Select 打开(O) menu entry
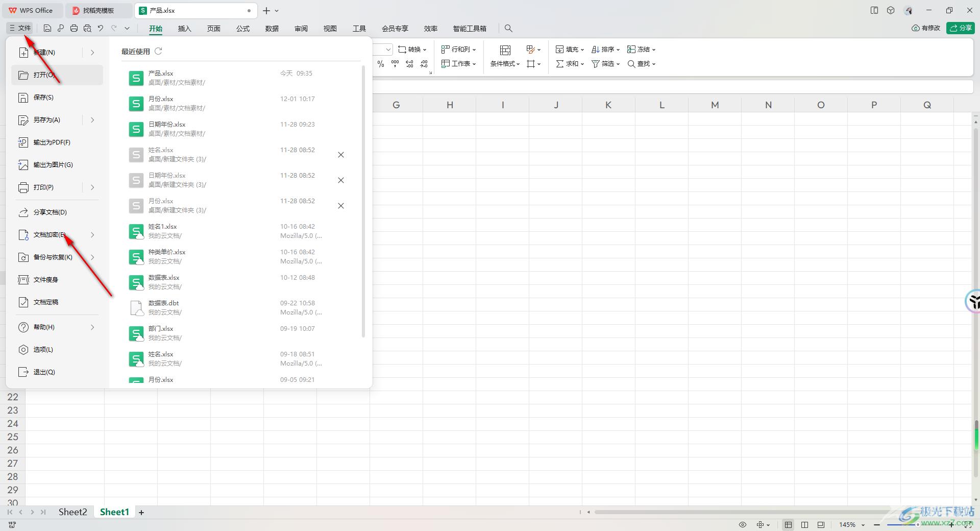 pyautogui.click(x=57, y=75)
